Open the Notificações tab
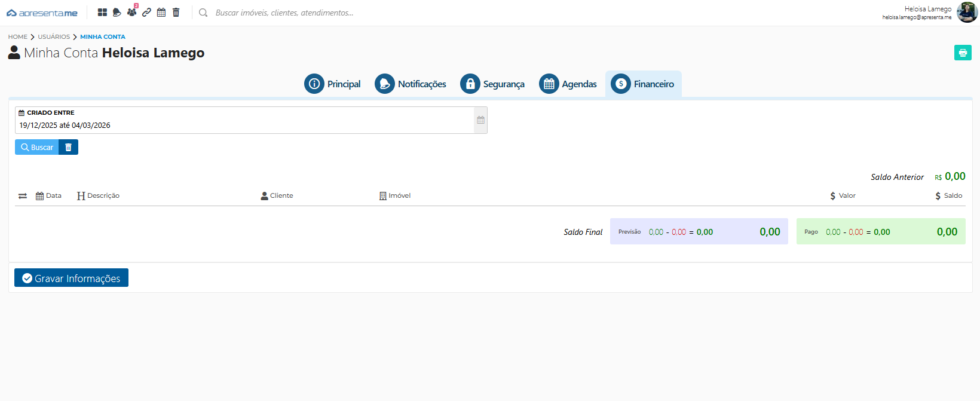Screen dimensions: 980x401 point(411,84)
